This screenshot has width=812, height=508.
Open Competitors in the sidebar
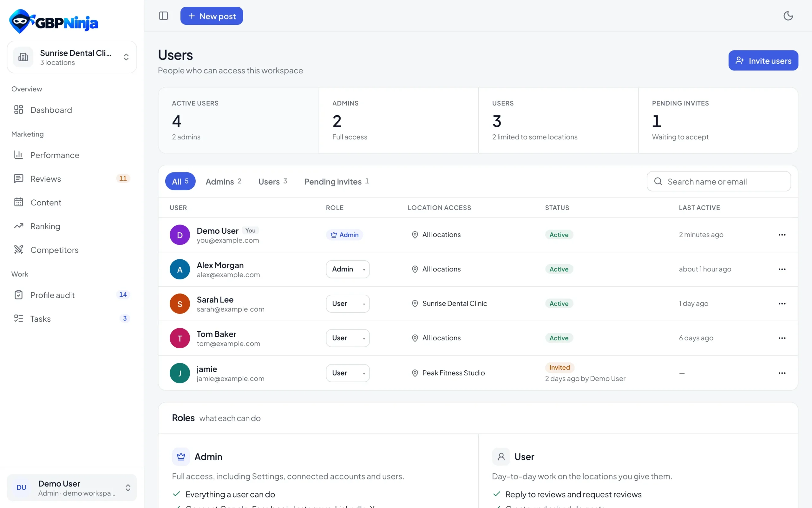[72, 250]
